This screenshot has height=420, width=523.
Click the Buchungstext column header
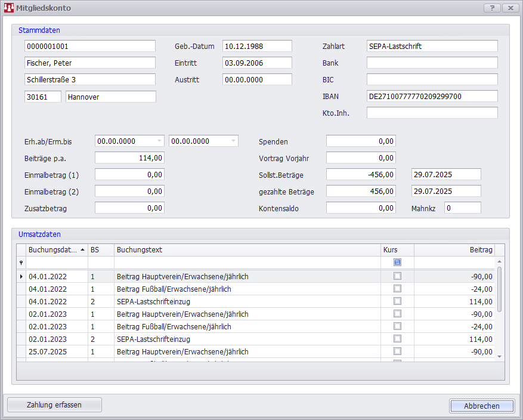click(247, 250)
